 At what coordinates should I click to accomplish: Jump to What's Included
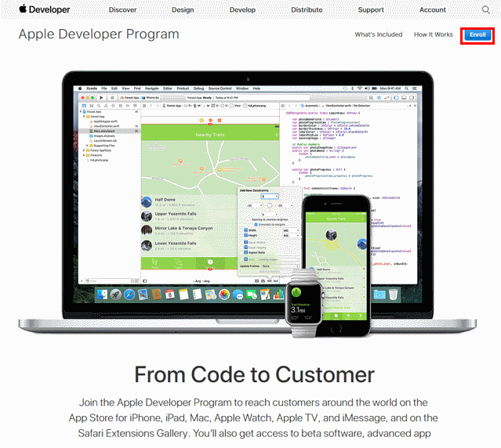379,34
